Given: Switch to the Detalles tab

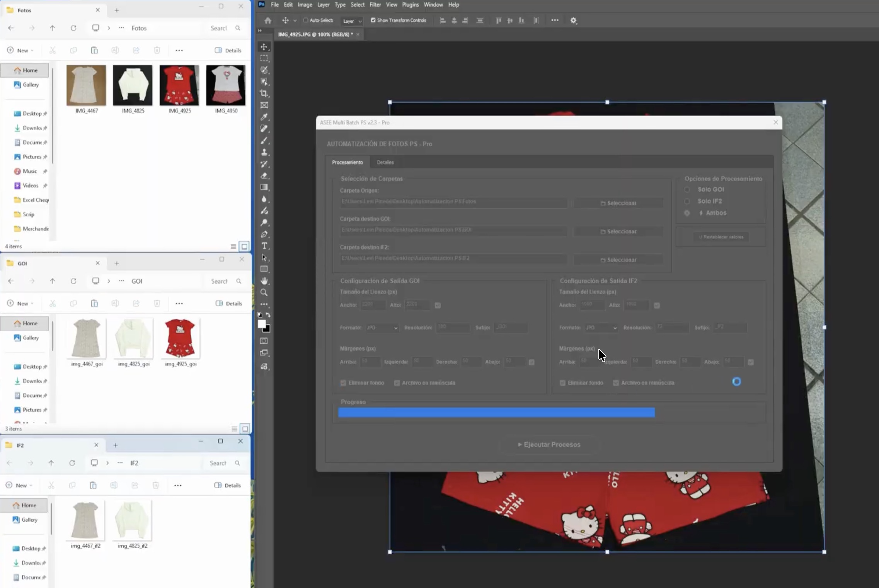Looking at the screenshot, I should [385, 162].
